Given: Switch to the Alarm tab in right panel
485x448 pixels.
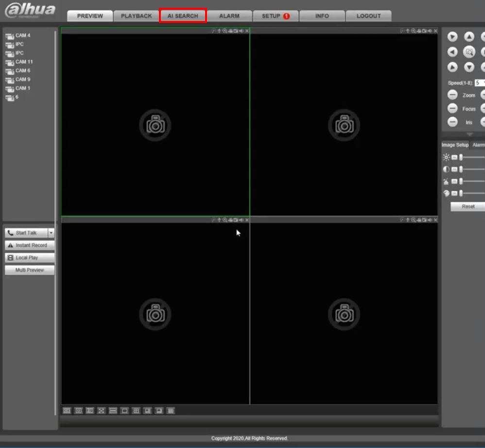Looking at the screenshot, I should tap(478, 145).
